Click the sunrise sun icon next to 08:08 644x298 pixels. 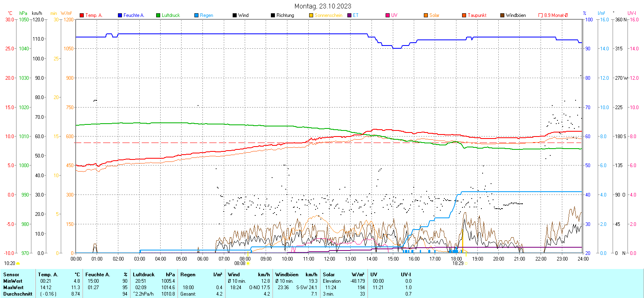pyautogui.click(x=248, y=263)
